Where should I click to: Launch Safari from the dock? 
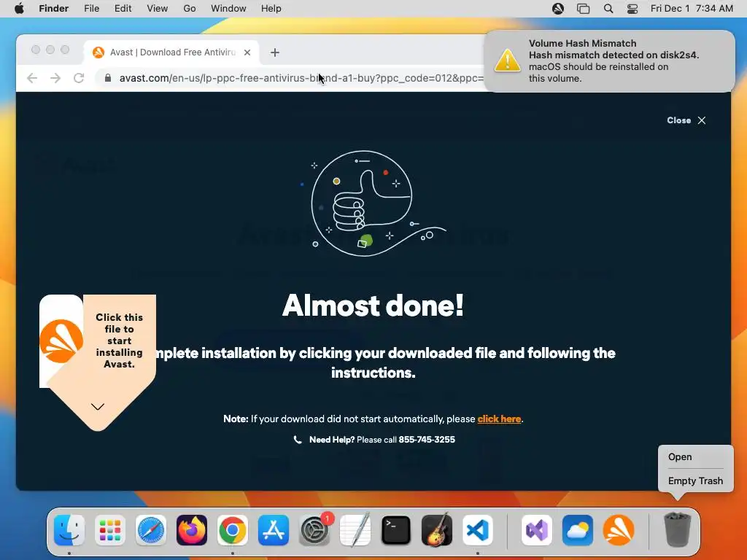(151, 530)
